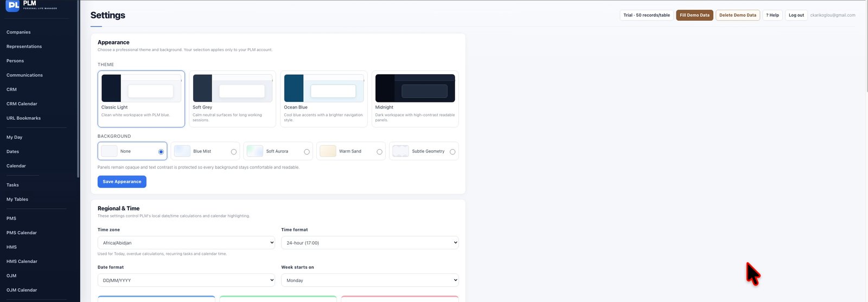Viewport: 868px width, 302px height.
Task: Click the Appearance section heading
Action: coord(113,42)
